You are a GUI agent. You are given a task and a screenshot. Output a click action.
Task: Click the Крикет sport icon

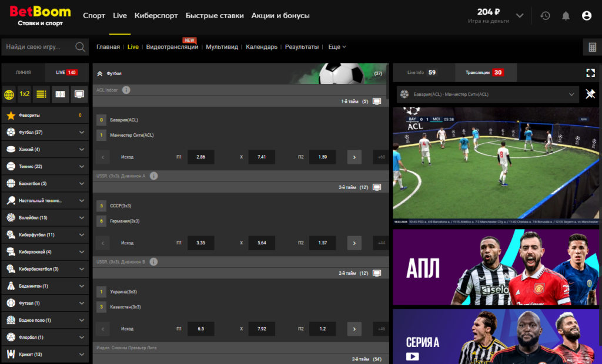coord(11,354)
